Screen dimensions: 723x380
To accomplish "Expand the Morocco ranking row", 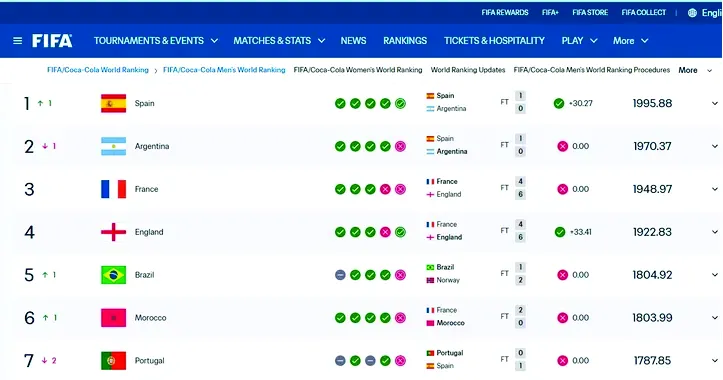I will coord(714,318).
